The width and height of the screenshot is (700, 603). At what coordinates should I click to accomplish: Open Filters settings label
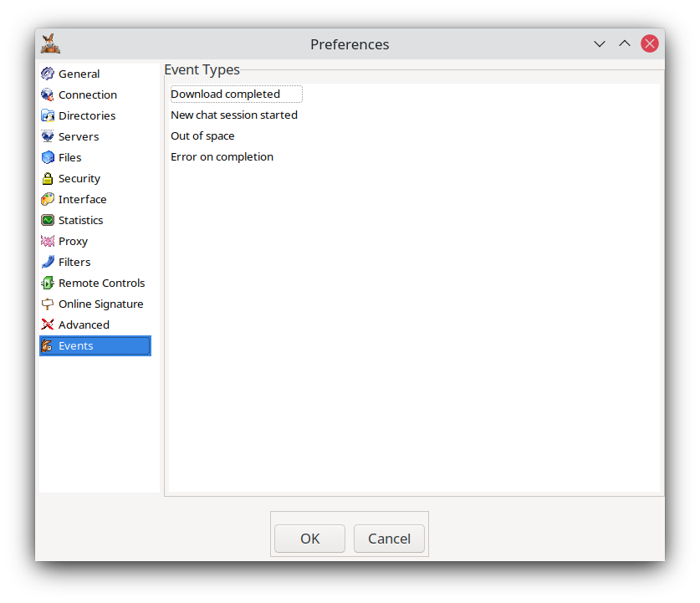(x=74, y=262)
